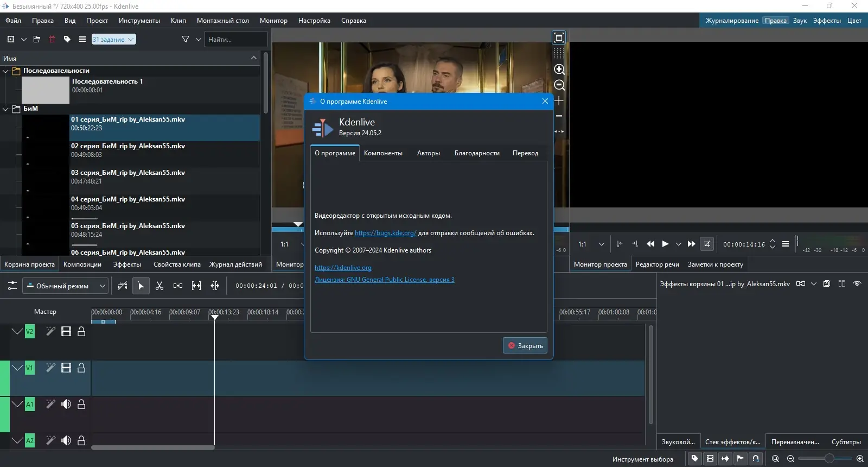Open the Монтажный стол menu

[222, 21]
